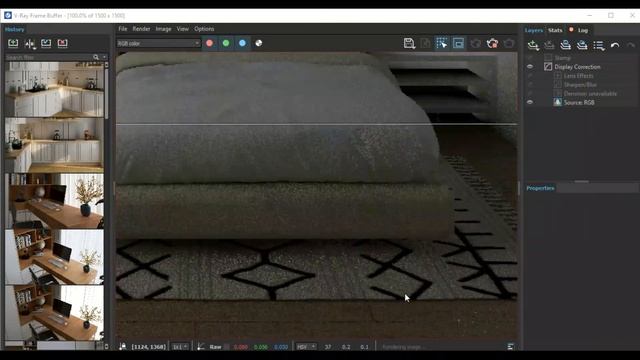
Task: Click the History panel header
Action: 14,29
